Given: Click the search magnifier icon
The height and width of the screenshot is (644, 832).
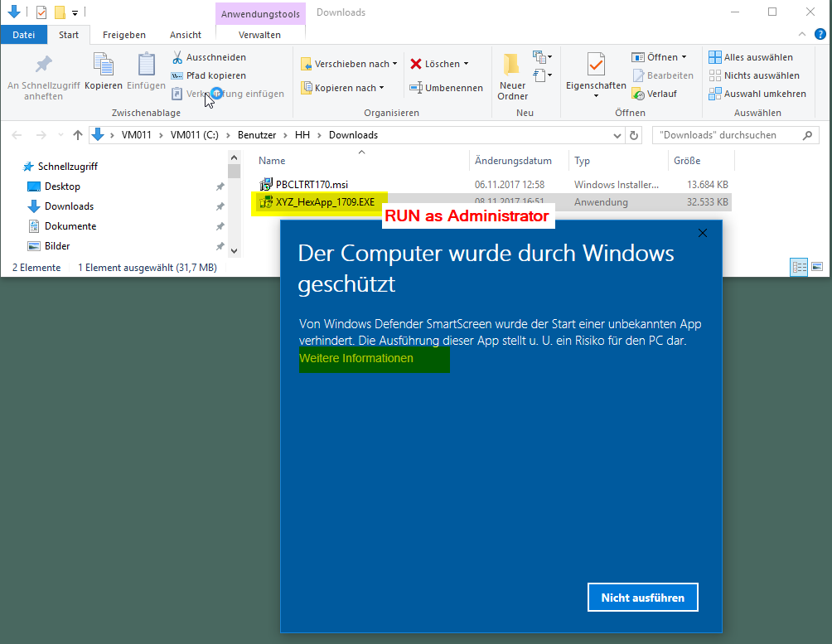Looking at the screenshot, I should point(807,135).
